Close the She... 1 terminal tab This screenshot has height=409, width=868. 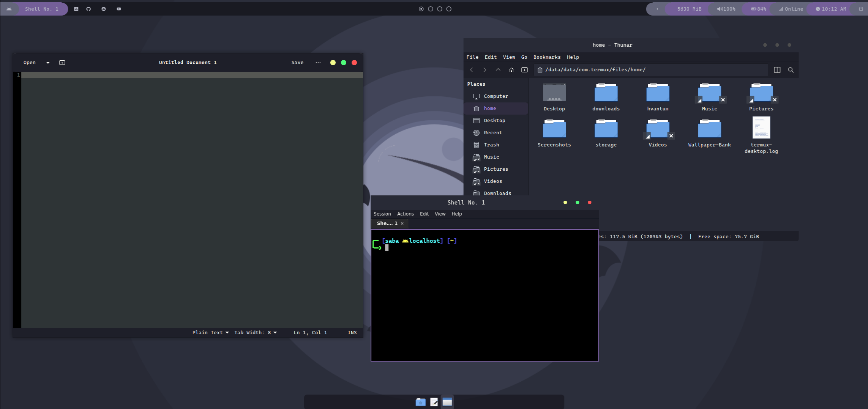point(402,223)
